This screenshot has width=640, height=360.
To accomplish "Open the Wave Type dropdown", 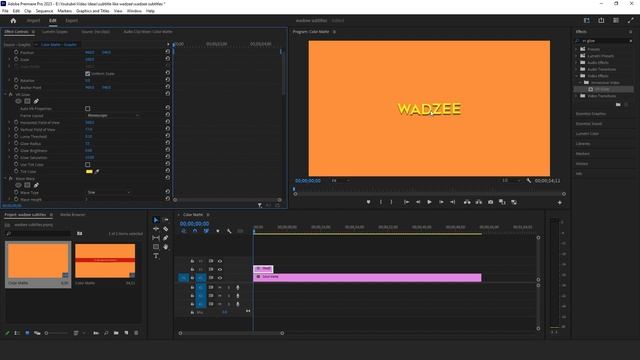I will point(109,192).
